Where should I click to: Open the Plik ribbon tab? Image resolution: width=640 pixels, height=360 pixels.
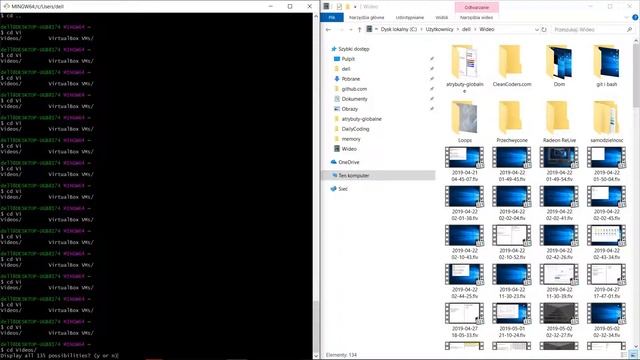[x=332, y=18]
